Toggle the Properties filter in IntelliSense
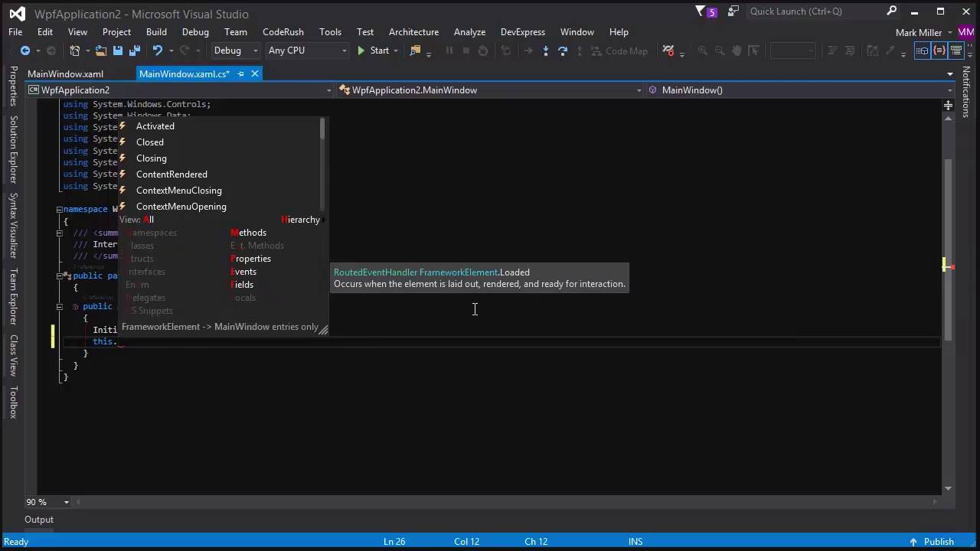 (x=250, y=259)
